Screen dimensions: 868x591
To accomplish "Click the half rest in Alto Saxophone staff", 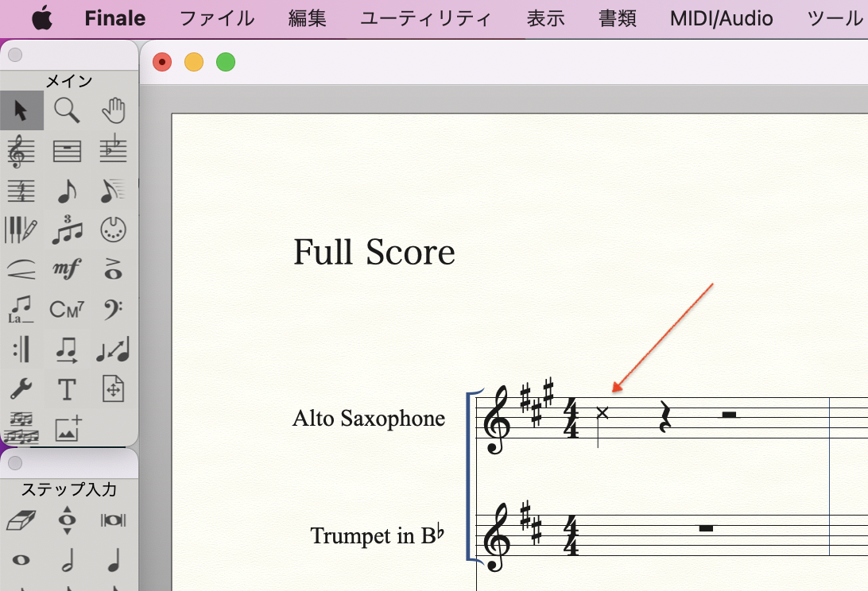I will point(730,414).
